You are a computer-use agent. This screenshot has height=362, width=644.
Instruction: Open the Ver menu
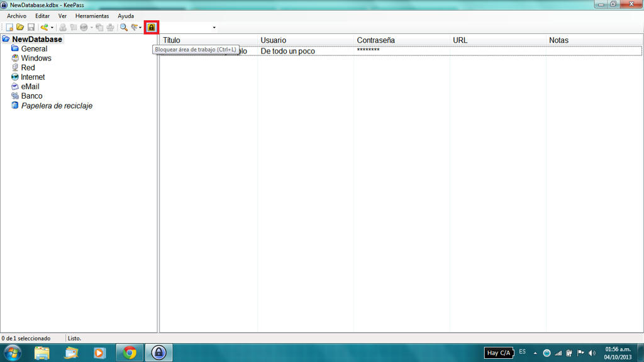click(x=62, y=16)
